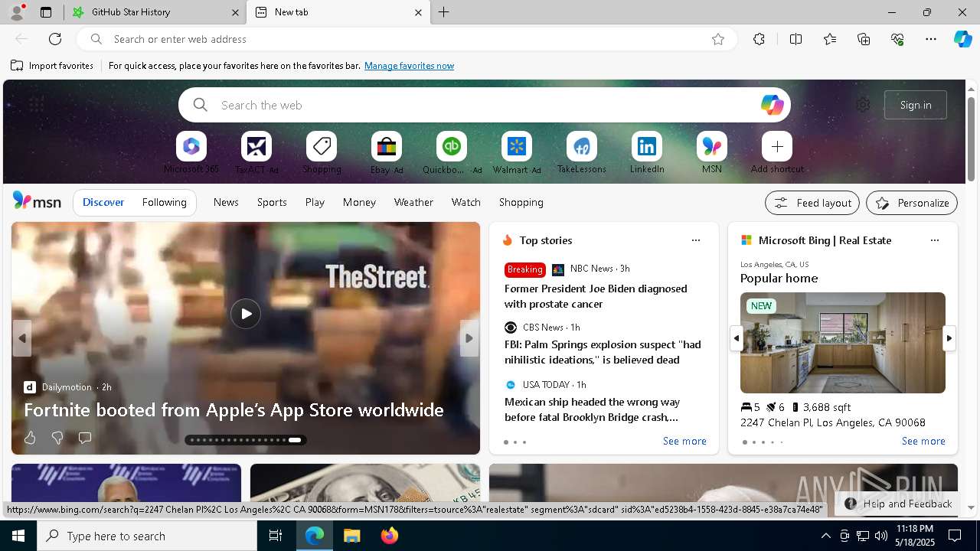Click Manage favorites now link
980x551 pixels.
pyautogui.click(x=409, y=66)
